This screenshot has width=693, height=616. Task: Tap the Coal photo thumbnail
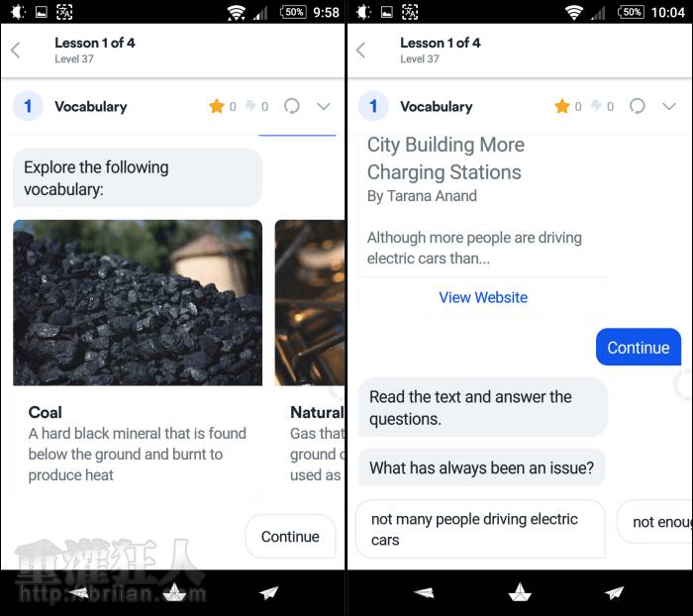[138, 303]
